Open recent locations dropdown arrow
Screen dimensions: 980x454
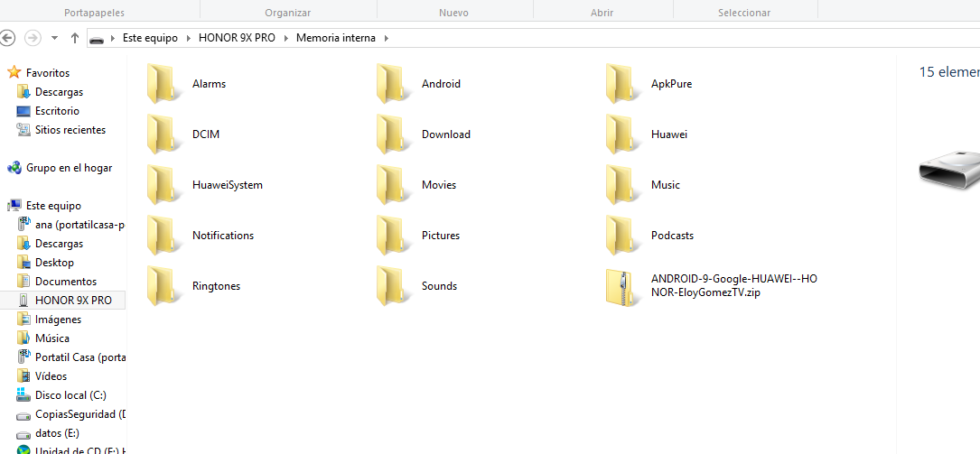(54, 38)
